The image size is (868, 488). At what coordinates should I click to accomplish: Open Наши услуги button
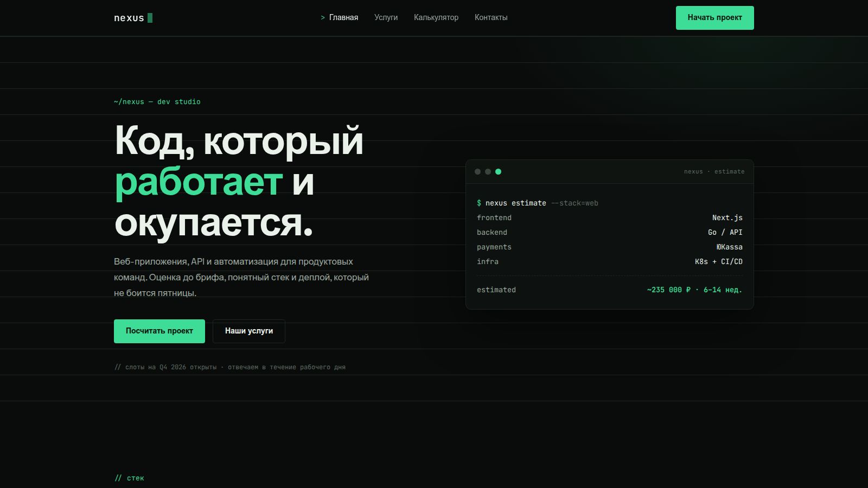249,331
